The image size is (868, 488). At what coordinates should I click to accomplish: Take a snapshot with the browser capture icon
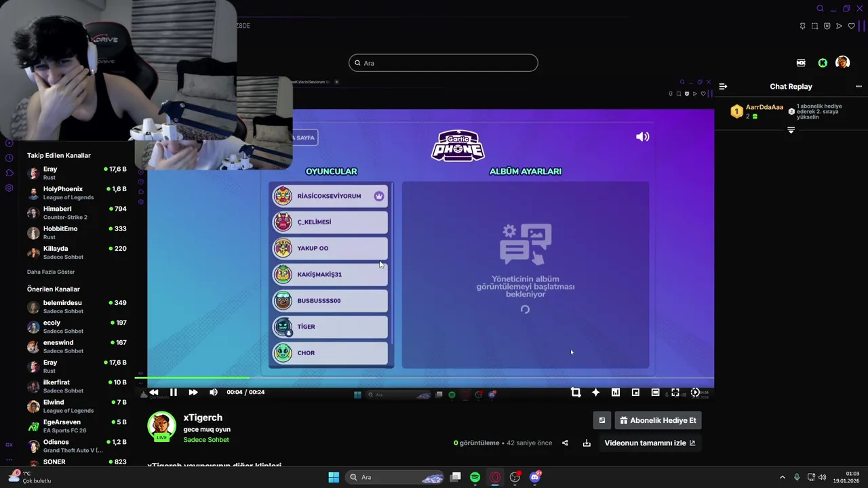(x=814, y=26)
